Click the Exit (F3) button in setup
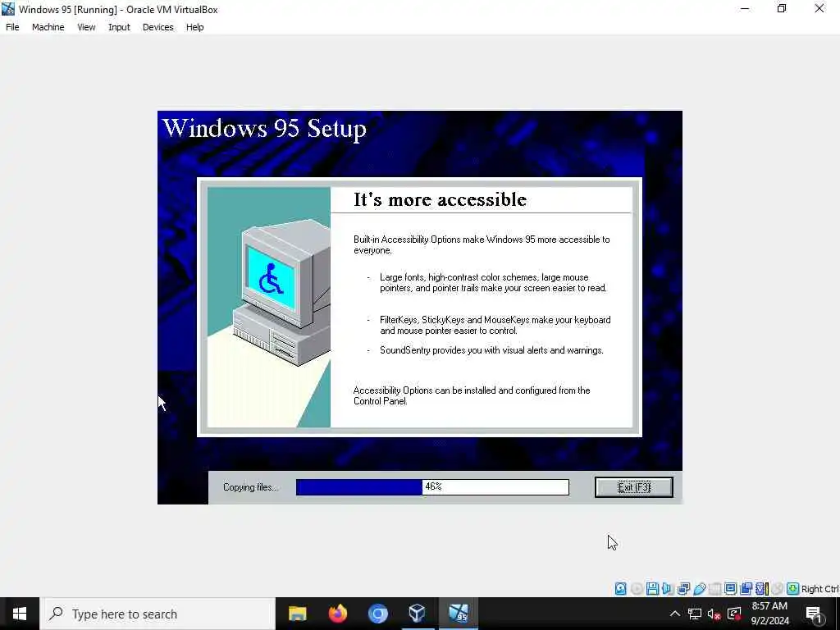The height and width of the screenshot is (630, 840). 634,487
